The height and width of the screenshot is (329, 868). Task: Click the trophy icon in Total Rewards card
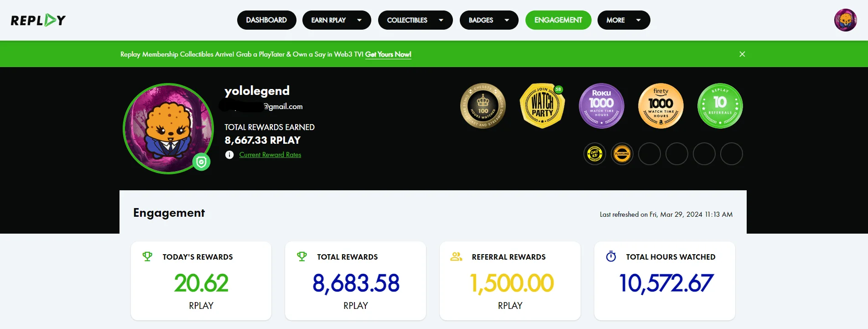302,256
